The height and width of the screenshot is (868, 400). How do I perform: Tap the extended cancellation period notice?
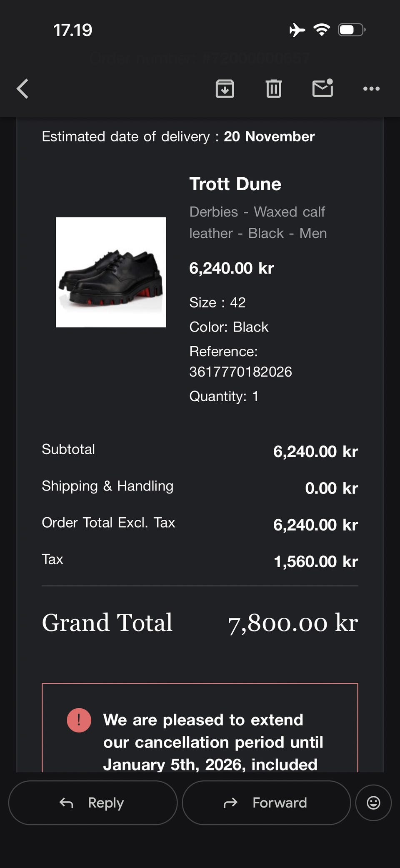pos(213,742)
